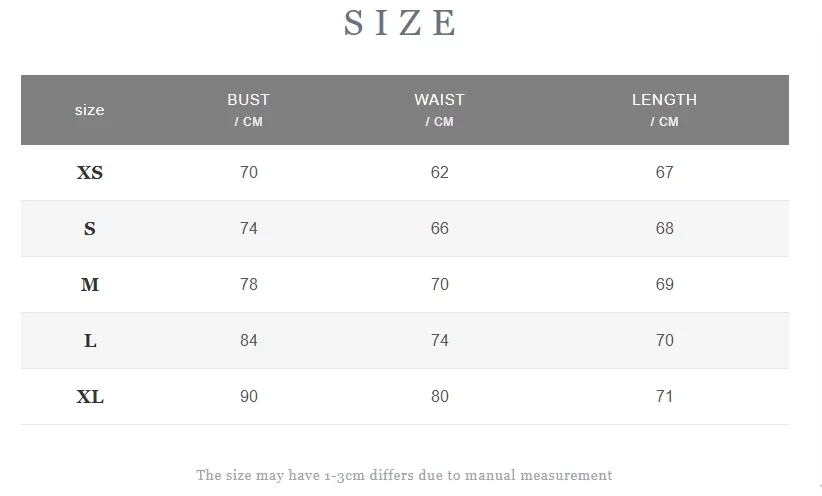Click the SIZE heading title
The height and width of the screenshot is (496, 822).
400,23
